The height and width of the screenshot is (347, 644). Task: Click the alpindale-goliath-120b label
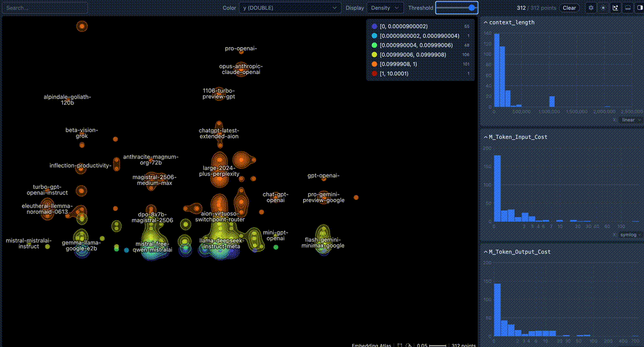[67, 100]
